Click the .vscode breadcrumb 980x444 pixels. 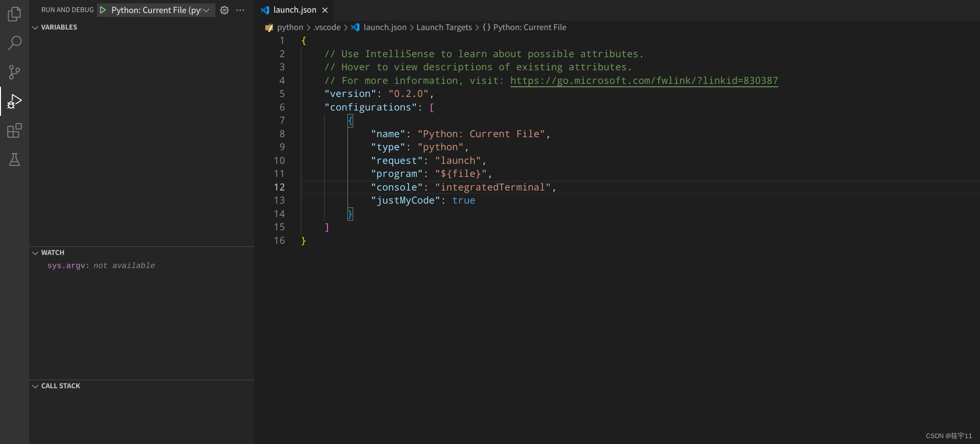coord(327,27)
